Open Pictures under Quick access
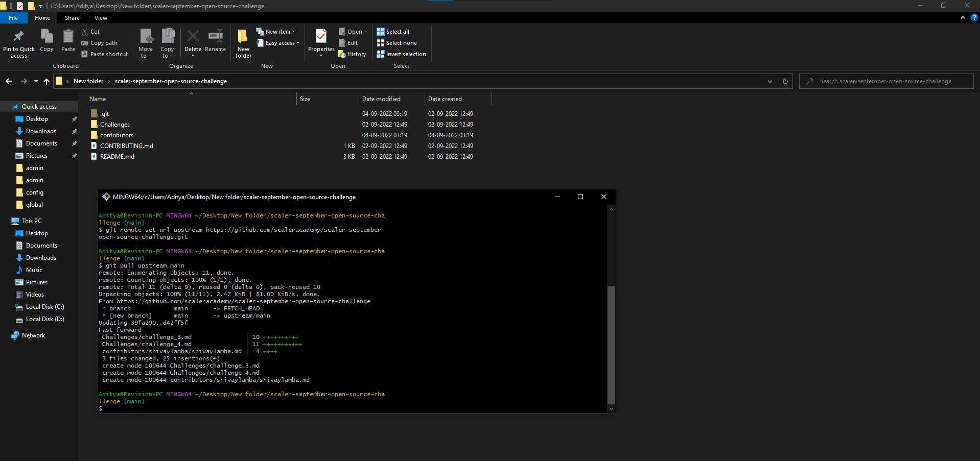The image size is (980, 461). pos(37,156)
